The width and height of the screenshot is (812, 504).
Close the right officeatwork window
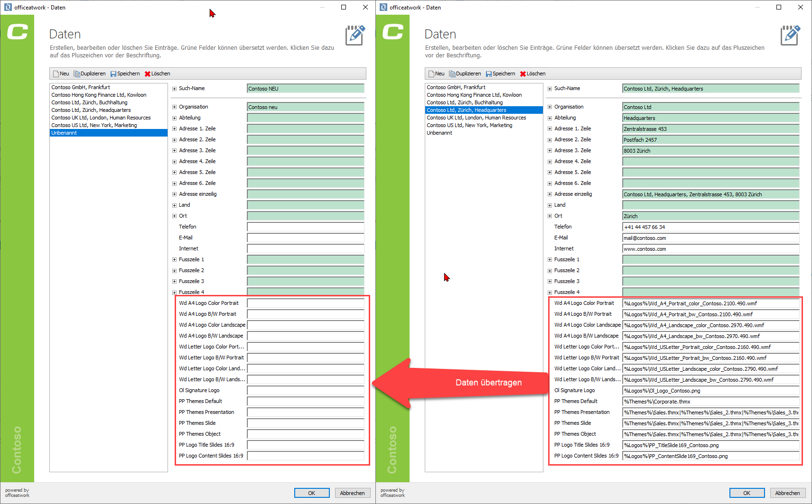801,7
